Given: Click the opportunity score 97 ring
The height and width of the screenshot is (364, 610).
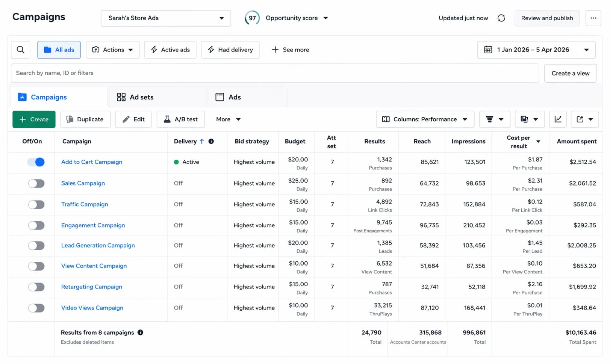Looking at the screenshot, I should (x=252, y=18).
